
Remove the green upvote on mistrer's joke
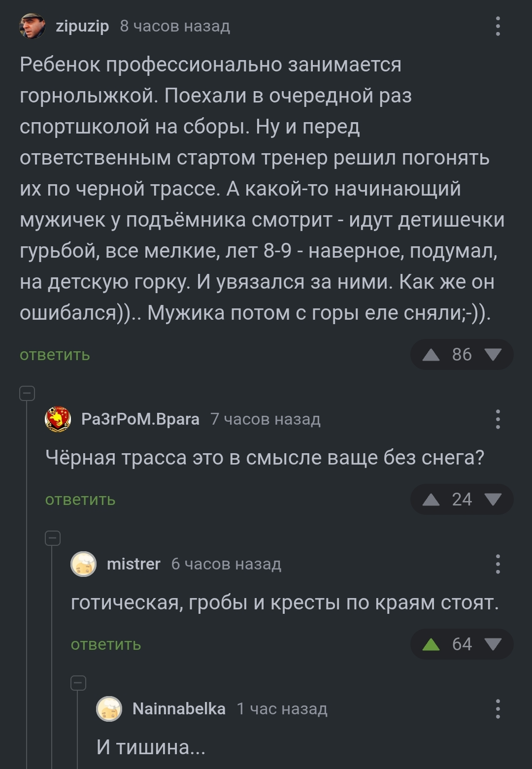430,643
